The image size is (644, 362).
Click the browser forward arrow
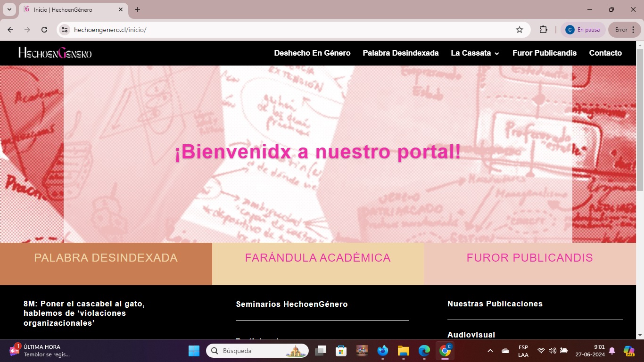click(27, 30)
